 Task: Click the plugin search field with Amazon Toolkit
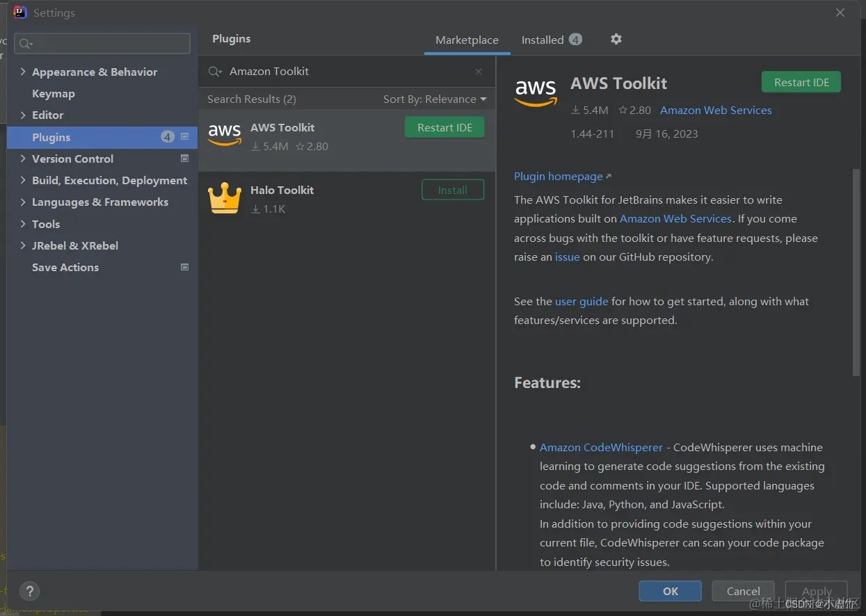coord(347,72)
